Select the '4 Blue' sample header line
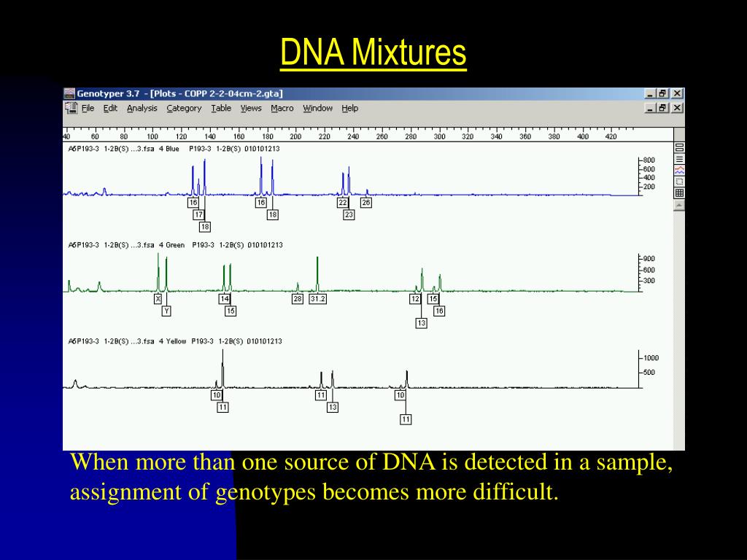The width and height of the screenshot is (747, 560). pyautogui.click(x=174, y=149)
